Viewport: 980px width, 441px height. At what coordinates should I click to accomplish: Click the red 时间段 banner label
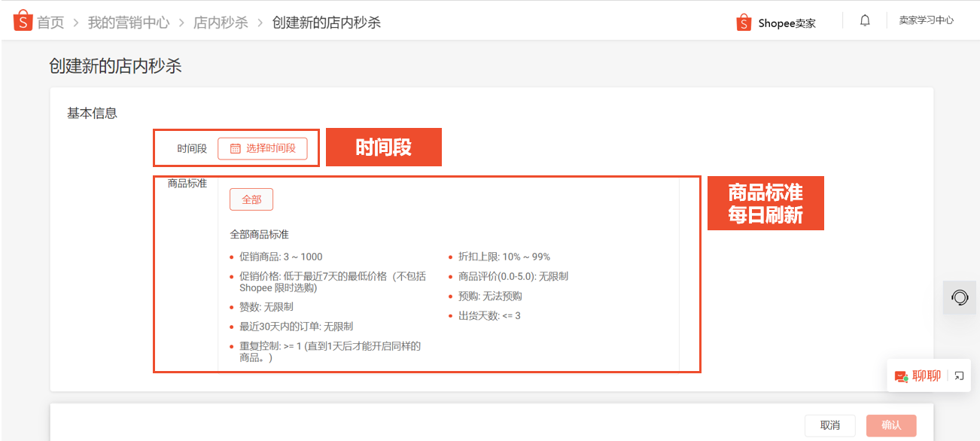[384, 147]
